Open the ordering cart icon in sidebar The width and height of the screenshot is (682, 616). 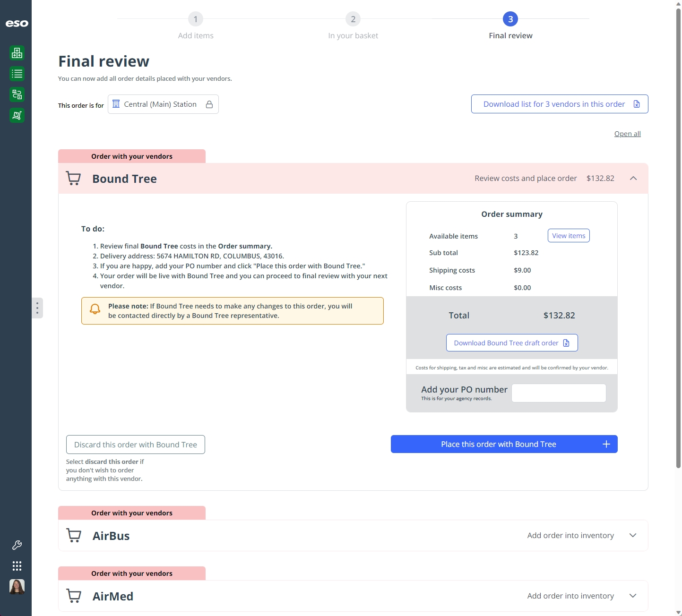(x=17, y=115)
